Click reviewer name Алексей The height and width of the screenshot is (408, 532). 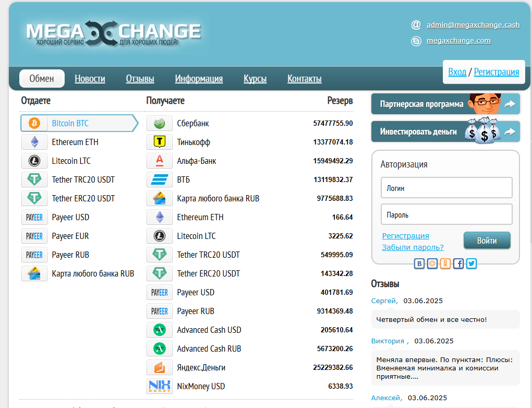click(x=386, y=398)
